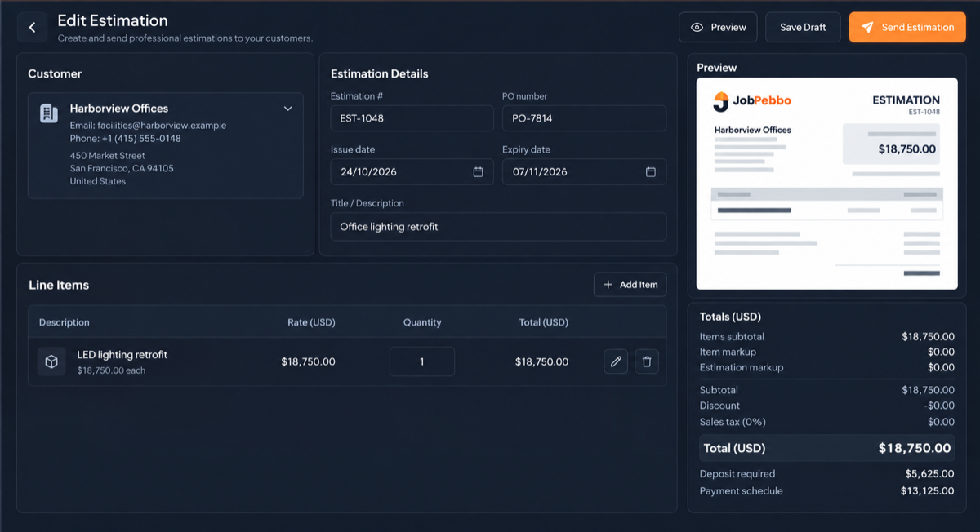Click the United States address line
This screenshot has height=532, width=980.
(x=98, y=181)
